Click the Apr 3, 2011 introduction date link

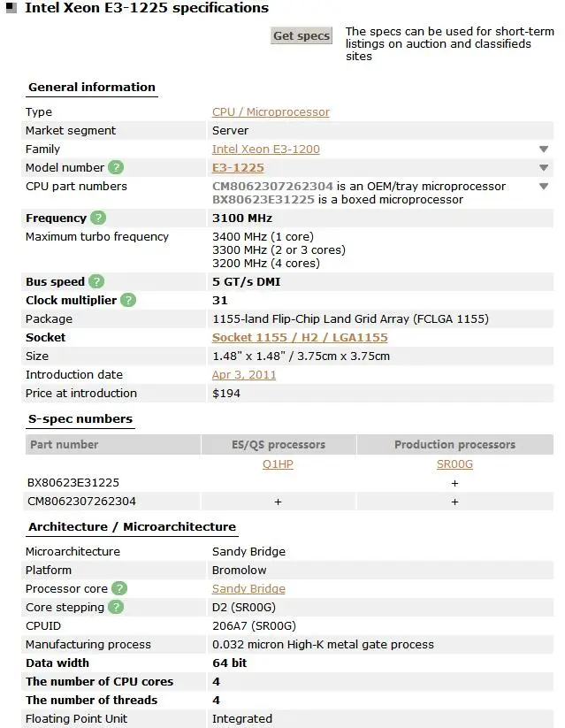[244, 374]
